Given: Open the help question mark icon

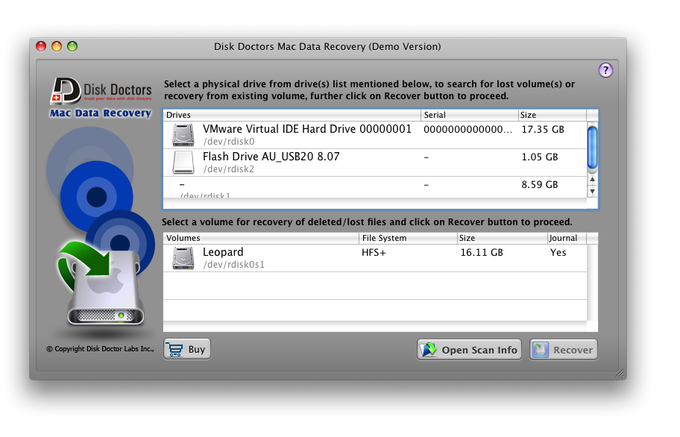Looking at the screenshot, I should 605,70.
